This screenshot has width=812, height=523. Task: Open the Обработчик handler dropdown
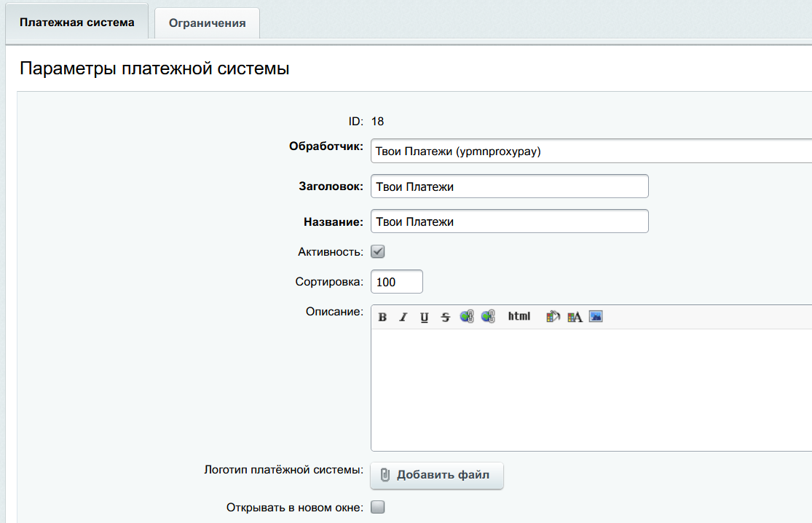pos(590,152)
